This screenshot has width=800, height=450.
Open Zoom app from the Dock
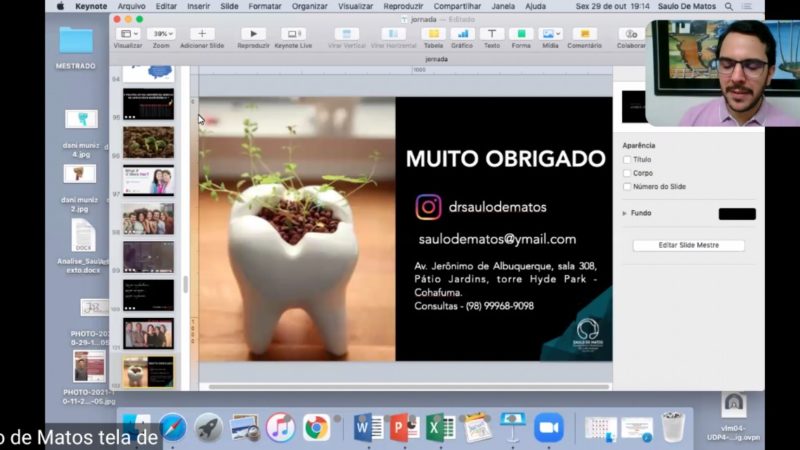coord(549,427)
